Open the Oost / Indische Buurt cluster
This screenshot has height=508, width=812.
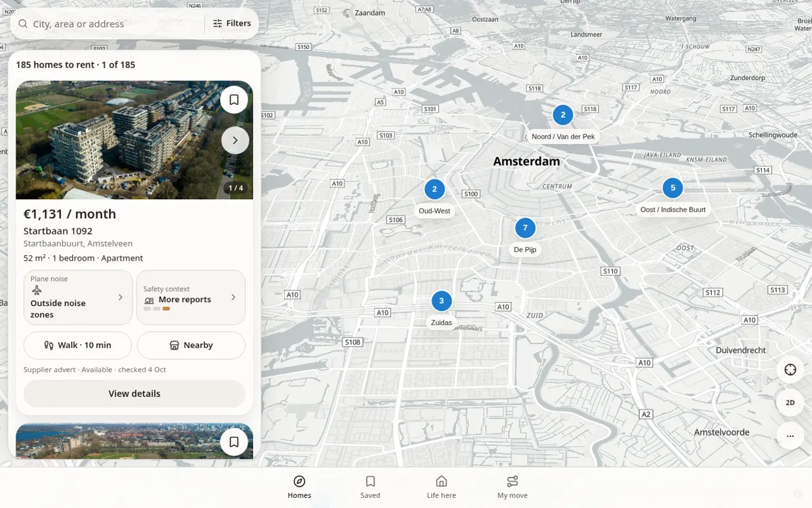(673, 188)
